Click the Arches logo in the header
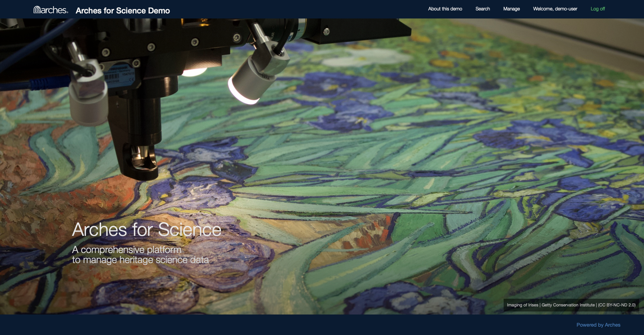 [51, 10]
